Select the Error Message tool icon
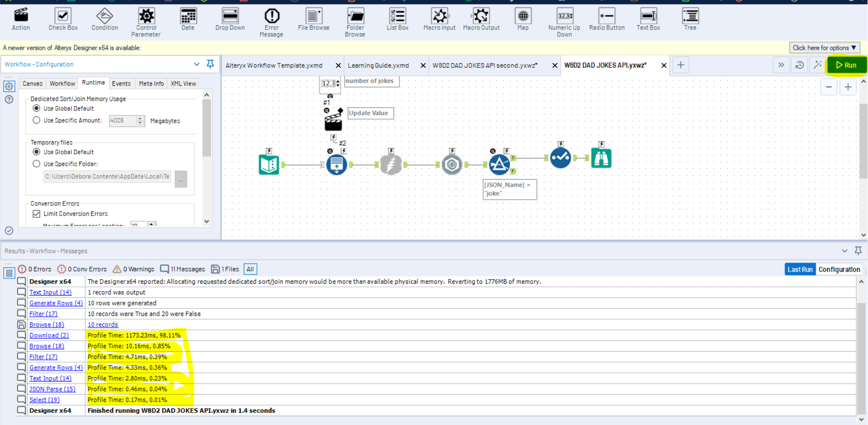The height and width of the screenshot is (425, 868). (x=271, y=16)
